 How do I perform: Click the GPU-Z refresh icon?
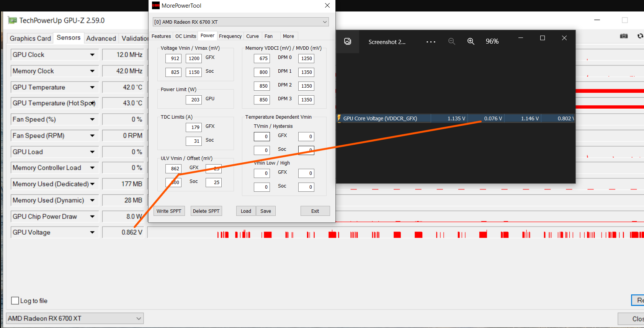(x=640, y=36)
